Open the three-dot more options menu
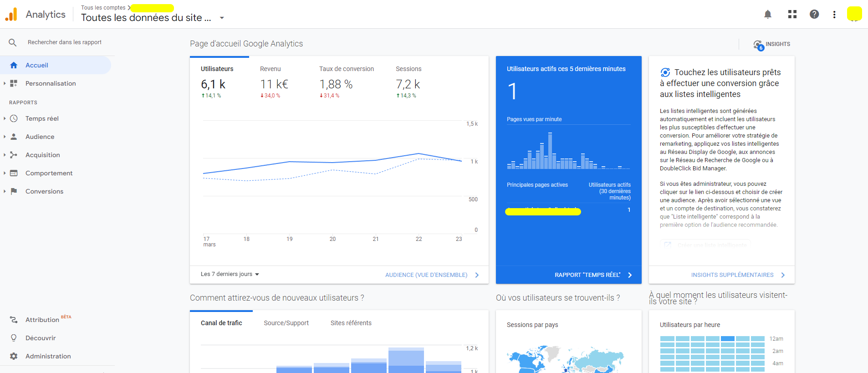Image resolution: width=868 pixels, height=373 pixels. pyautogui.click(x=834, y=15)
